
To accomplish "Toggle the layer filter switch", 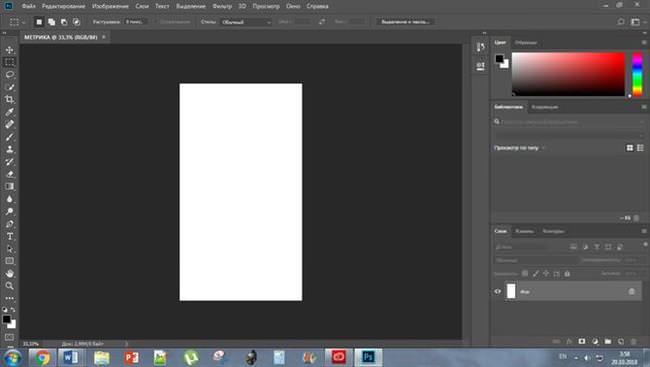I will [x=645, y=245].
